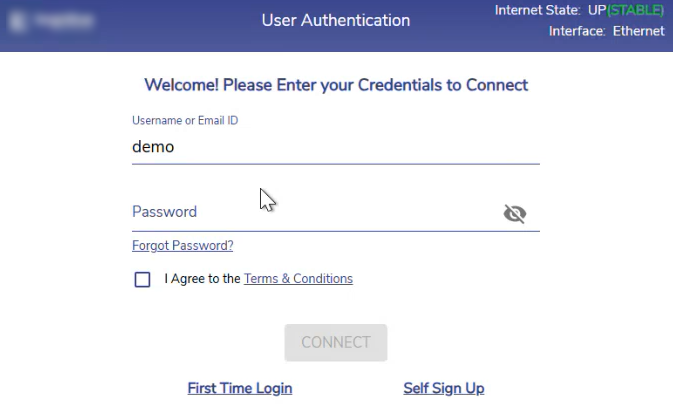
Task: Check the I Agree checkbox
Action: (142, 279)
